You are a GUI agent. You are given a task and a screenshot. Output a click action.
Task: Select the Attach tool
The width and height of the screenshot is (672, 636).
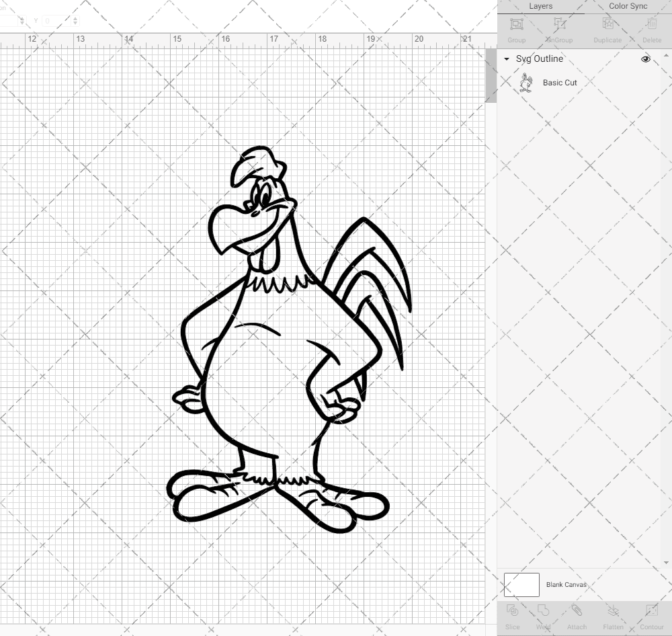577,610
